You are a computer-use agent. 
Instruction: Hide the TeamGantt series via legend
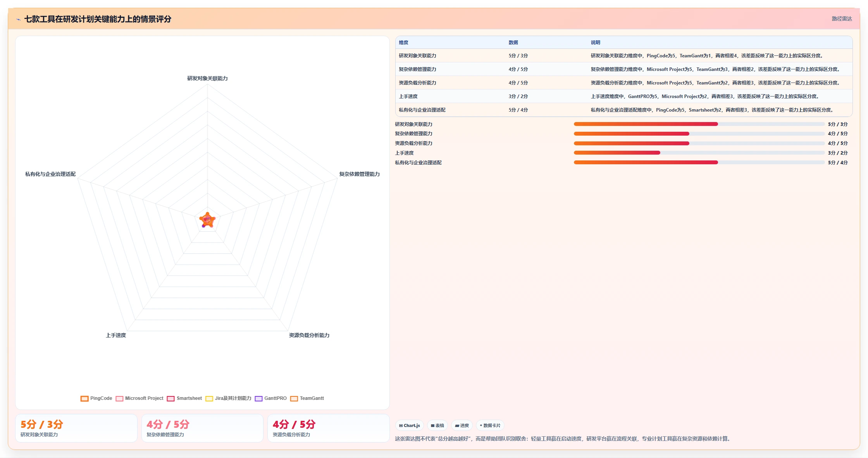(307, 398)
